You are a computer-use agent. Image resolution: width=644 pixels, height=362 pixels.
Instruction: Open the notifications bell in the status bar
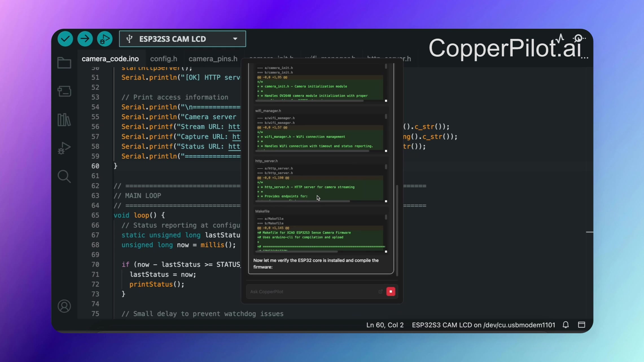(x=566, y=325)
